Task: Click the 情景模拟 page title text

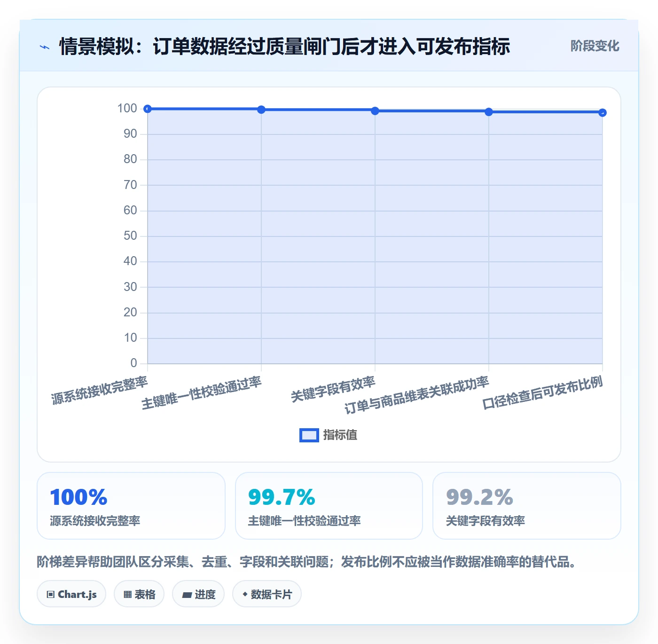Action: click(x=284, y=47)
